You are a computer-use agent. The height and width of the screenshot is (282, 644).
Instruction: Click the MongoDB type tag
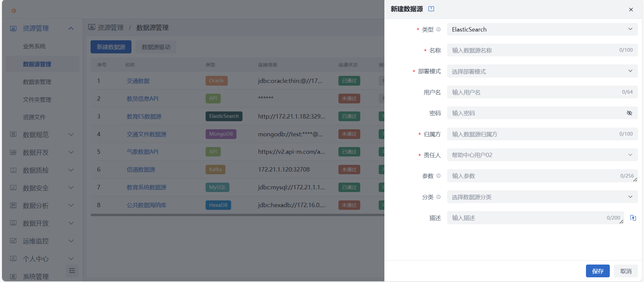(221, 134)
